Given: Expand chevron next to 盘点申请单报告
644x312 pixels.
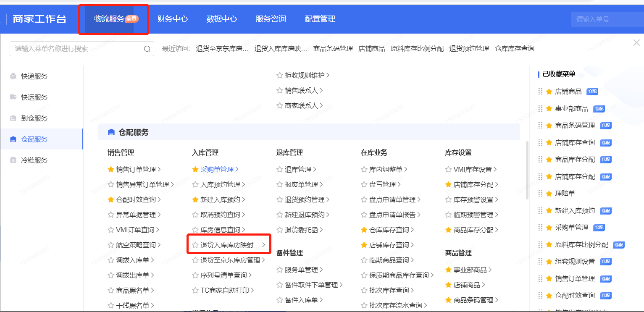Looking at the screenshot, I should point(419,215).
